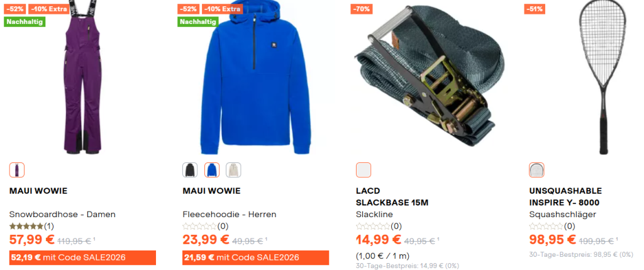Viewport: 644px width, 270px height.
Task: Click the Nachhaltig badge on the hoodie
Action: 198,21
